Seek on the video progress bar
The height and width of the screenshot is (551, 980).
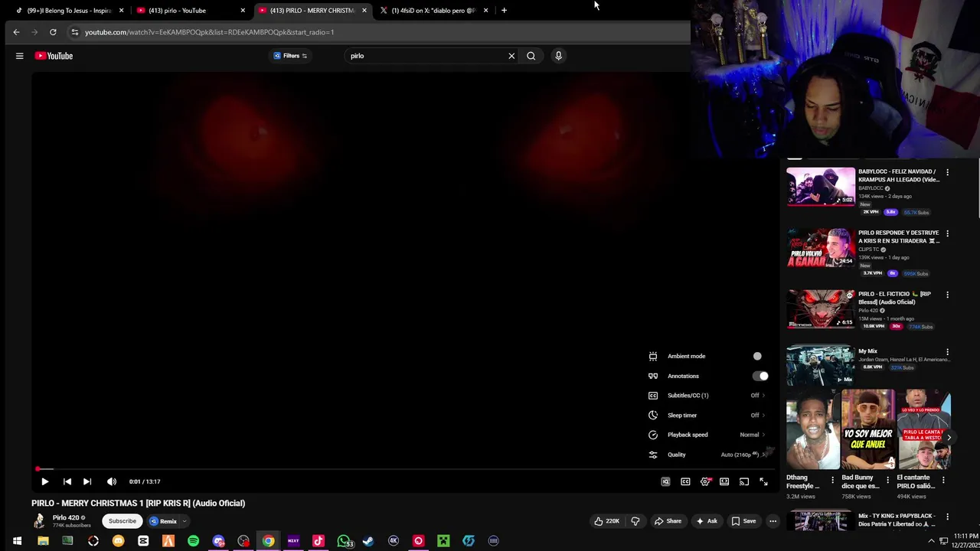[x=404, y=469]
